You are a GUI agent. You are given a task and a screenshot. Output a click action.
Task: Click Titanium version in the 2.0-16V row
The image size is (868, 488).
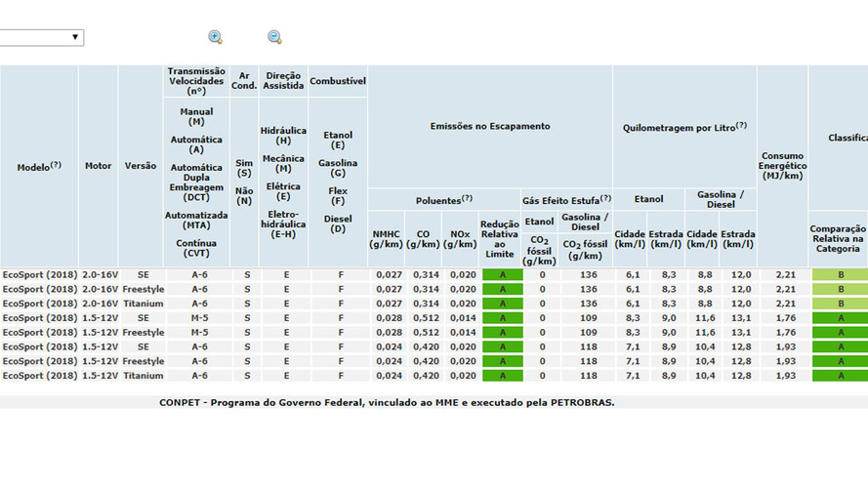143,304
